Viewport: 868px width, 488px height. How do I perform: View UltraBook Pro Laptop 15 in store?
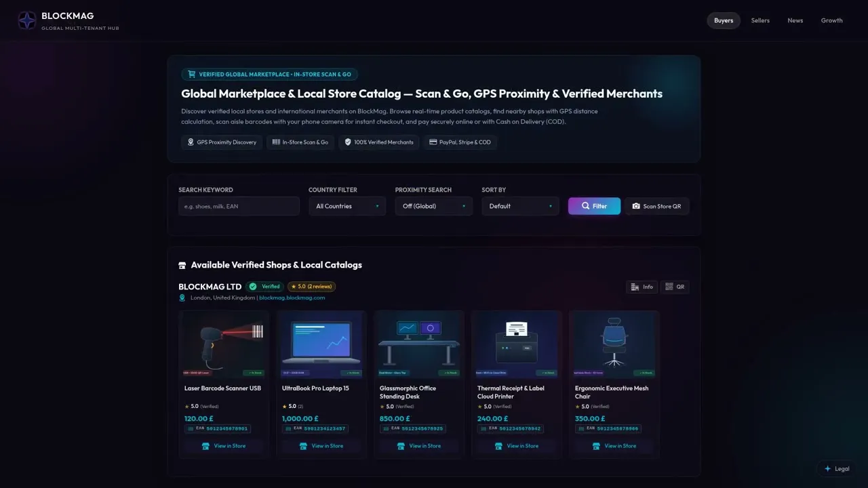coord(321,446)
